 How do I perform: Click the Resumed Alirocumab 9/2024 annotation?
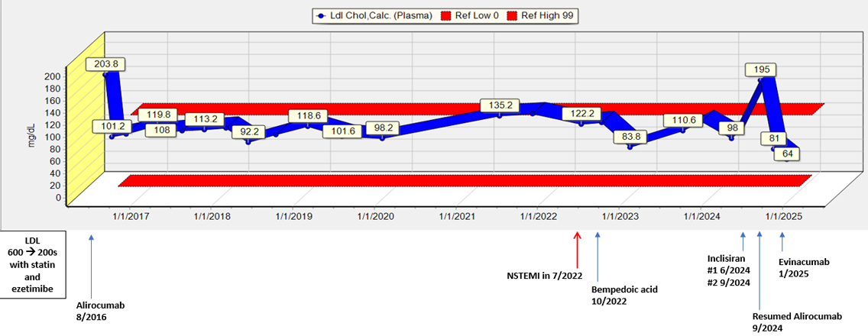click(786, 321)
